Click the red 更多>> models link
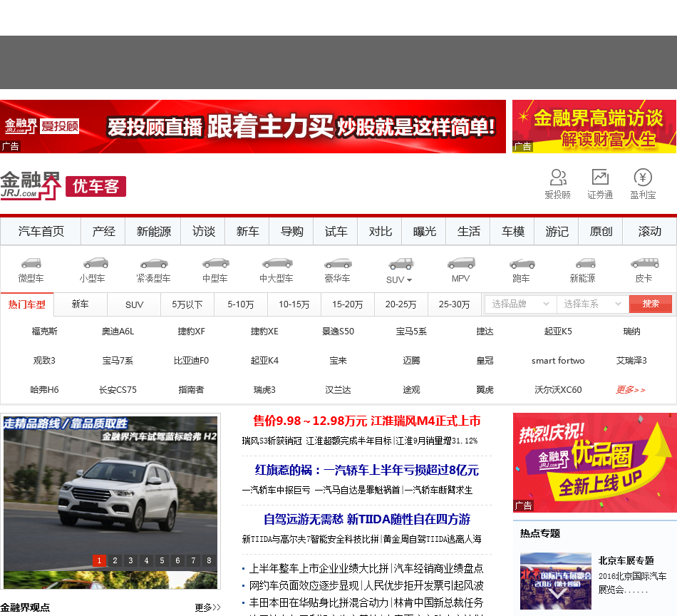Screen dimensions: 677x616 point(631,390)
